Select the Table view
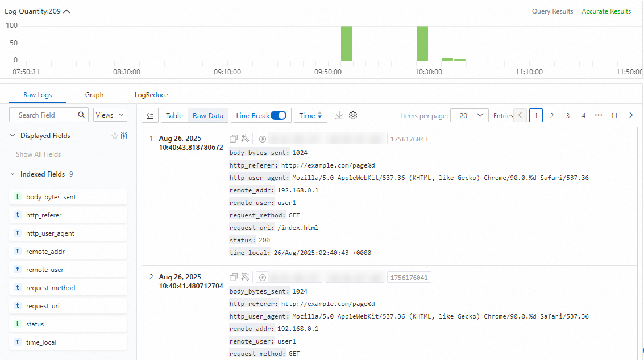 (x=174, y=115)
